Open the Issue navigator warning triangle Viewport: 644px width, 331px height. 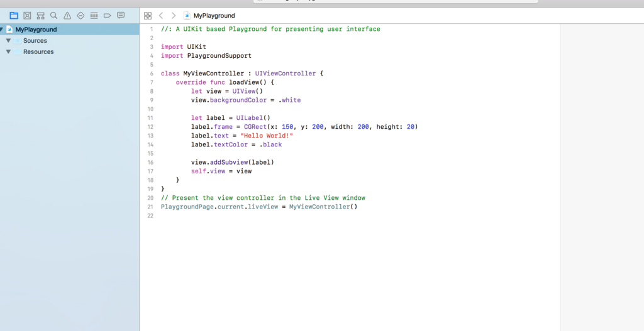pos(67,16)
